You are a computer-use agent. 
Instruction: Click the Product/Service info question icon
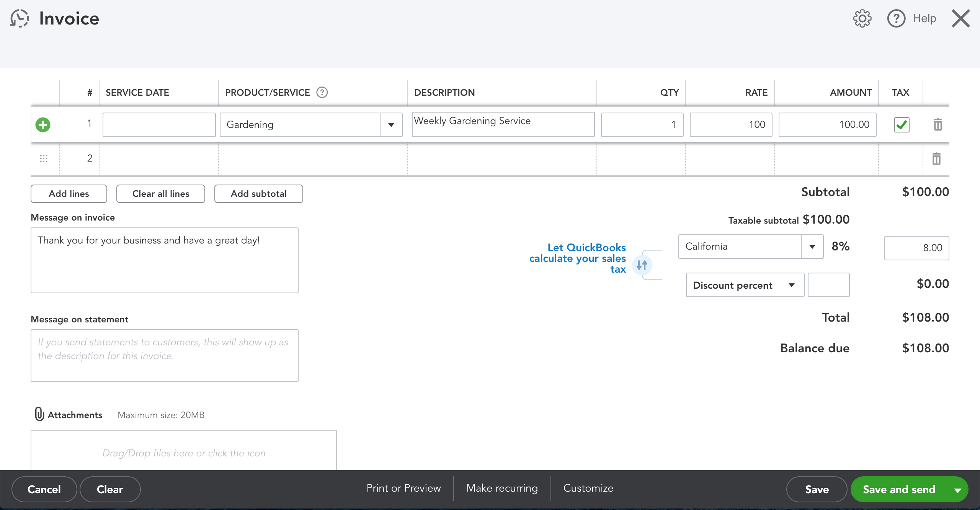click(322, 92)
